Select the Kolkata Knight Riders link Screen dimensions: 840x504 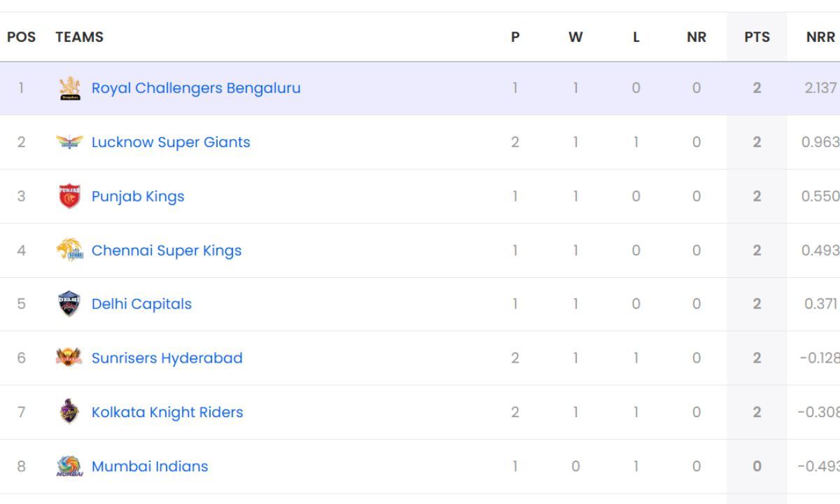point(167,412)
